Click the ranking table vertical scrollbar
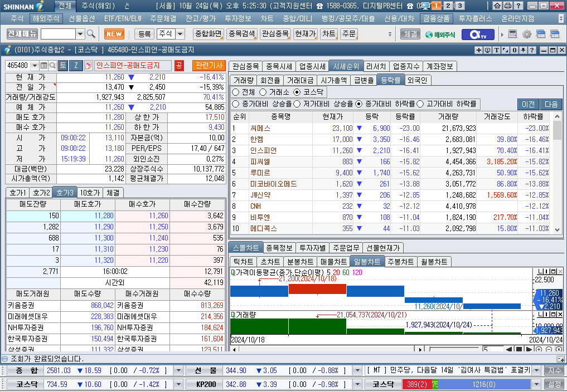567x392 pixels. 557,173
